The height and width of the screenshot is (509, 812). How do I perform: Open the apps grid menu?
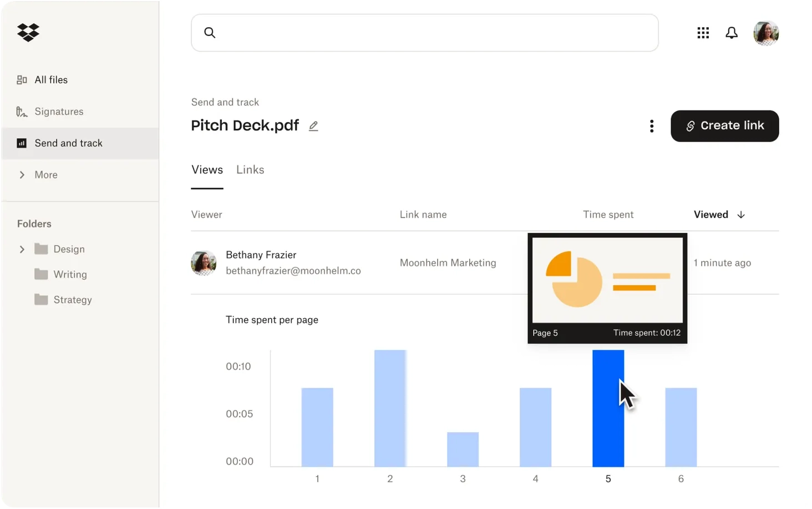[x=703, y=33]
